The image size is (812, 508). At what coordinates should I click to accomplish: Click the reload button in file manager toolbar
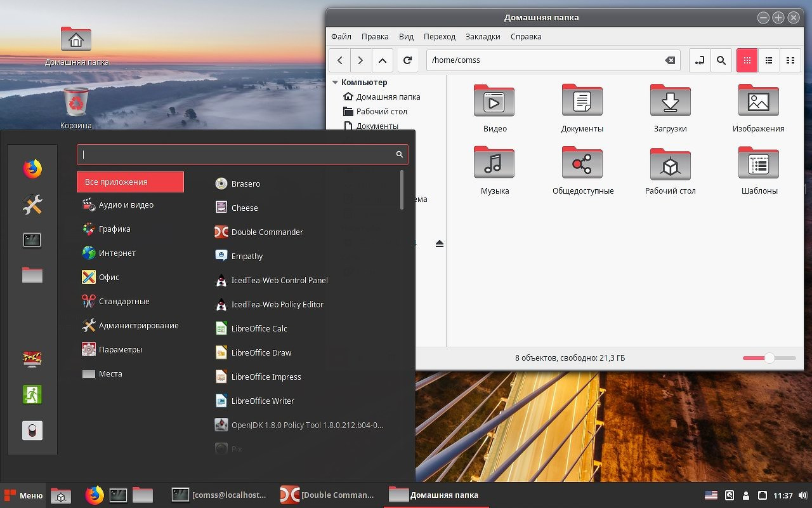(407, 60)
